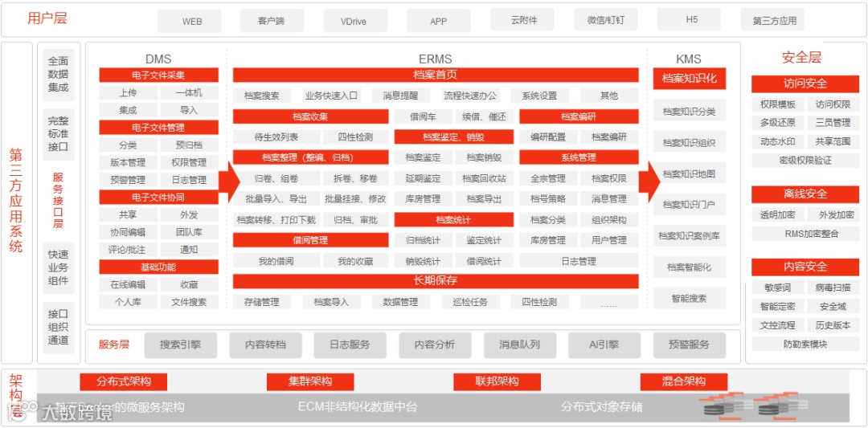Viewport: 868px width, 428px height.
Task: Click the 电子文件协同 red header
Action: point(159,198)
